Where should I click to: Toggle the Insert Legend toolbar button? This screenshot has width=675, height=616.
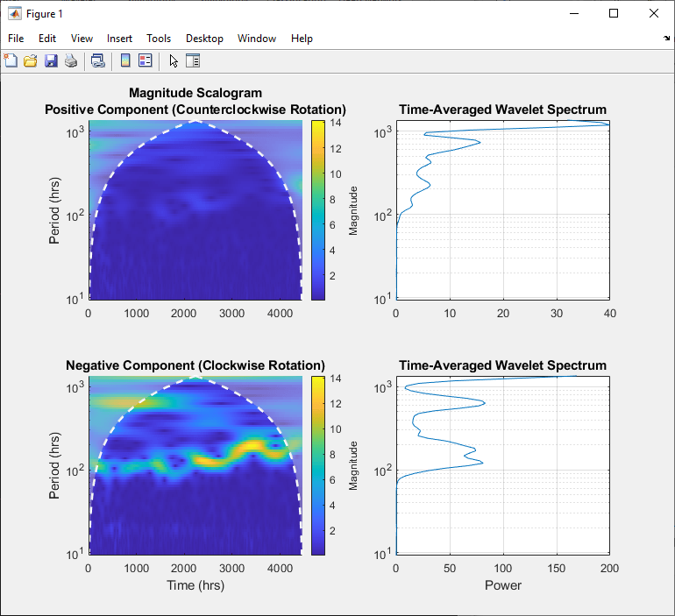[146, 60]
